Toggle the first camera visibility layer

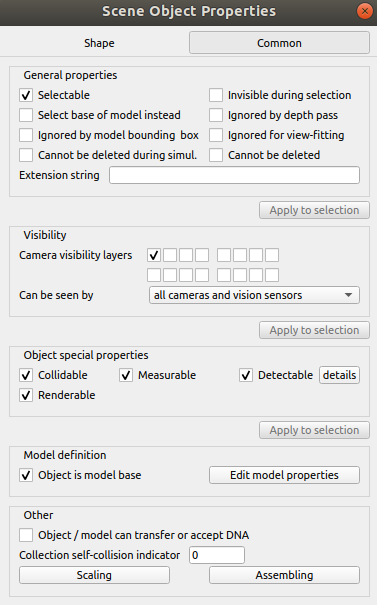tap(154, 255)
